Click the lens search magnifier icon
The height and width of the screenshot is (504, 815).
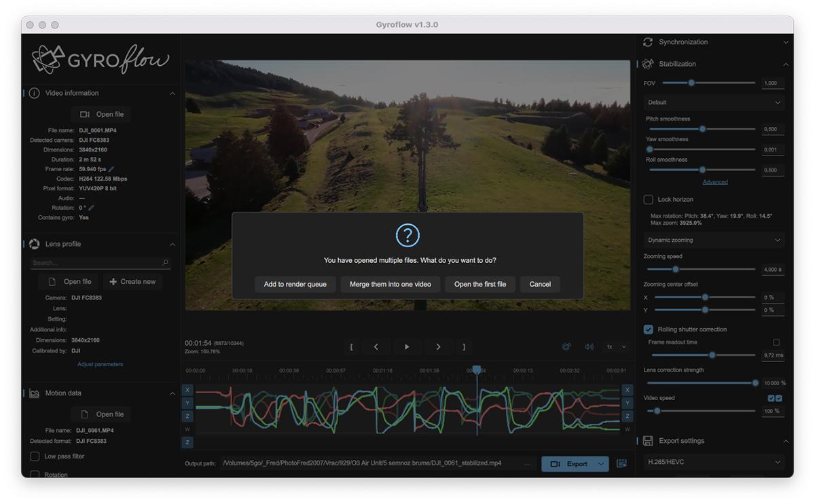coord(165,262)
